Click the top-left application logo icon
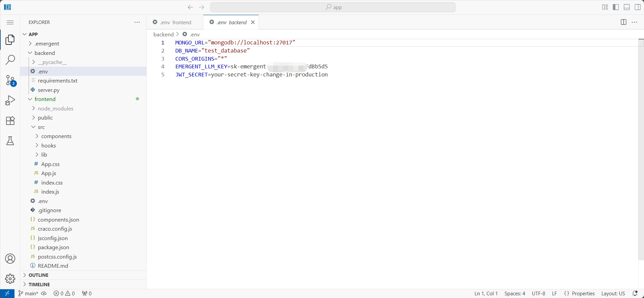Screen dimensions: 644x298 [7, 7]
